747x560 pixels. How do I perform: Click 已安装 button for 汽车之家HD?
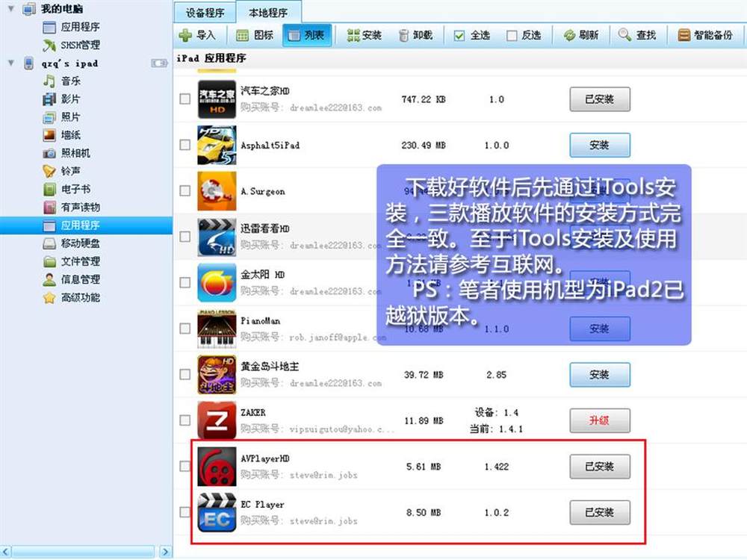600,99
